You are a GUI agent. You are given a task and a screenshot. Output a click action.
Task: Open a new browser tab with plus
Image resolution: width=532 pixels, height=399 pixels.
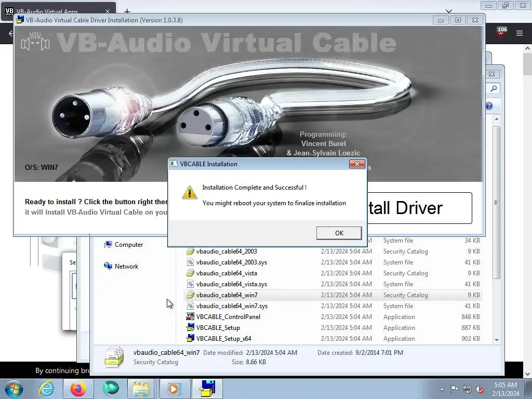[x=127, y=11]
